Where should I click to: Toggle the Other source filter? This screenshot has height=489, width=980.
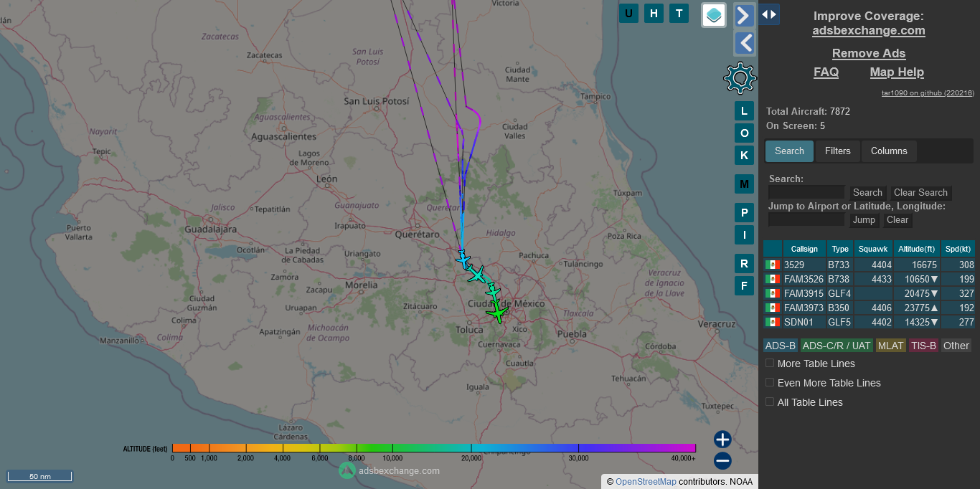click(x=956, y=346)
